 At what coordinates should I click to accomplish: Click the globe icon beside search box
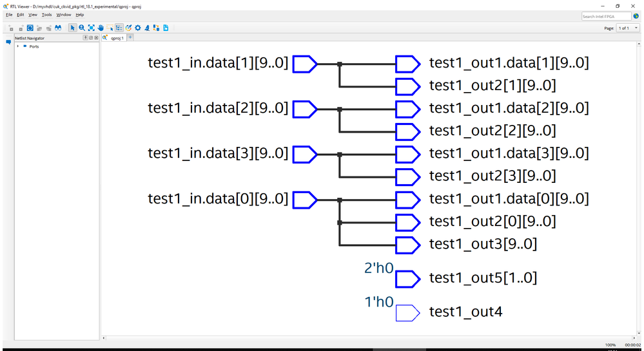(636, 15)
